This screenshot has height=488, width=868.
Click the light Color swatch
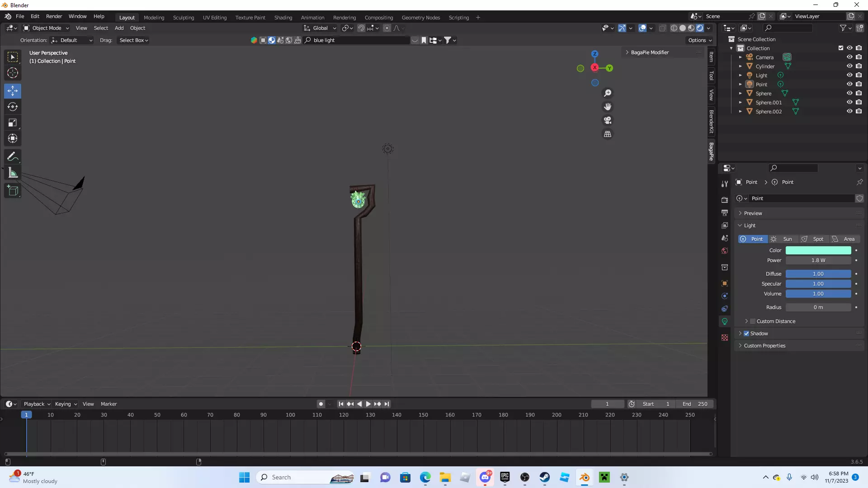pyautogui.click(x=818, y=250)
